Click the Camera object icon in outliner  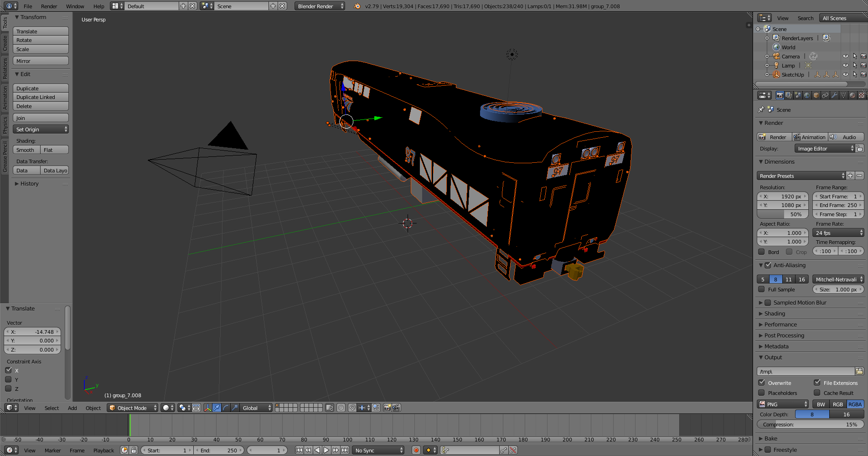pos(776,56)
